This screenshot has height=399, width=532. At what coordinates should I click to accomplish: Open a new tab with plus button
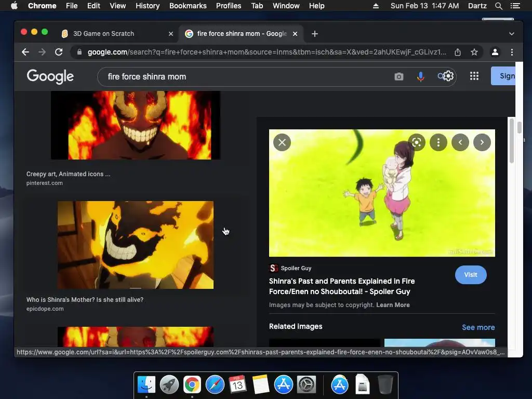coord(315,34)
